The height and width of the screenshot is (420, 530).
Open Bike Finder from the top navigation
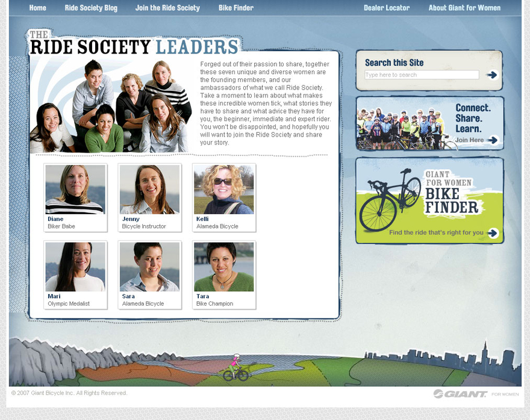pyautogui.click(x=236, y=8)
